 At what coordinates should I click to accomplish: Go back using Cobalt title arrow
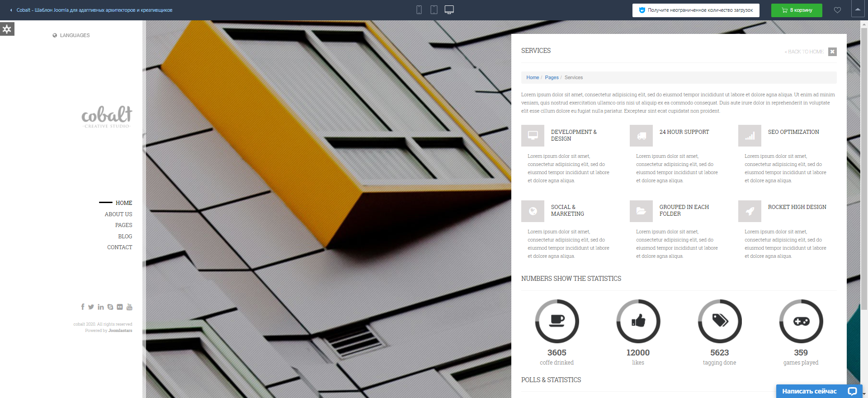(11, 10)
